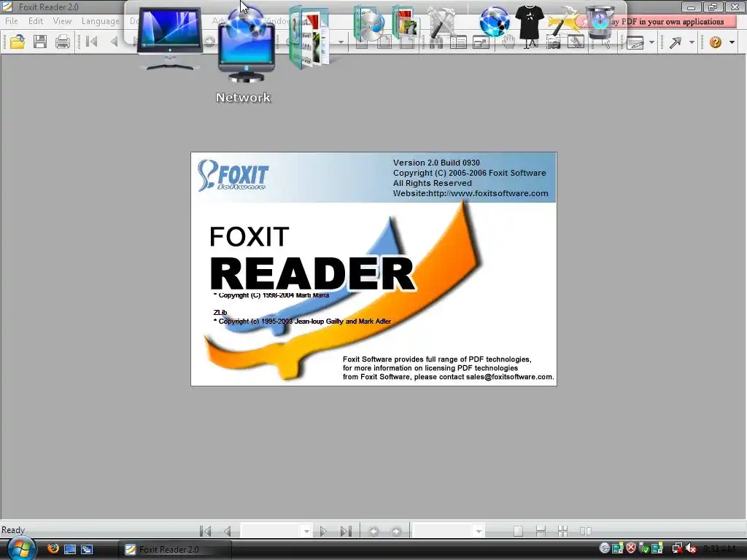747x560 pixels.
Task: Toggle single page layout in status bar
Action: [519, 531]
